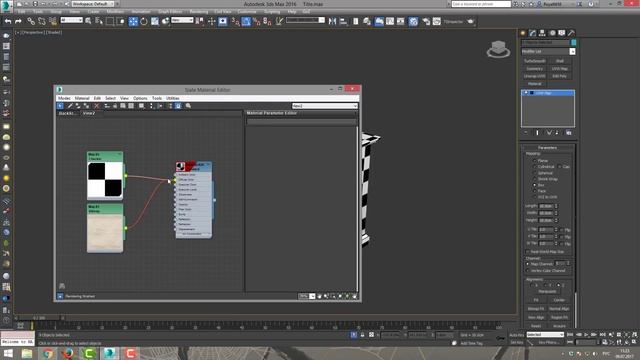Open the Hierarchy command panel tab
The image size is (640, 360).
tap(542, 33)
